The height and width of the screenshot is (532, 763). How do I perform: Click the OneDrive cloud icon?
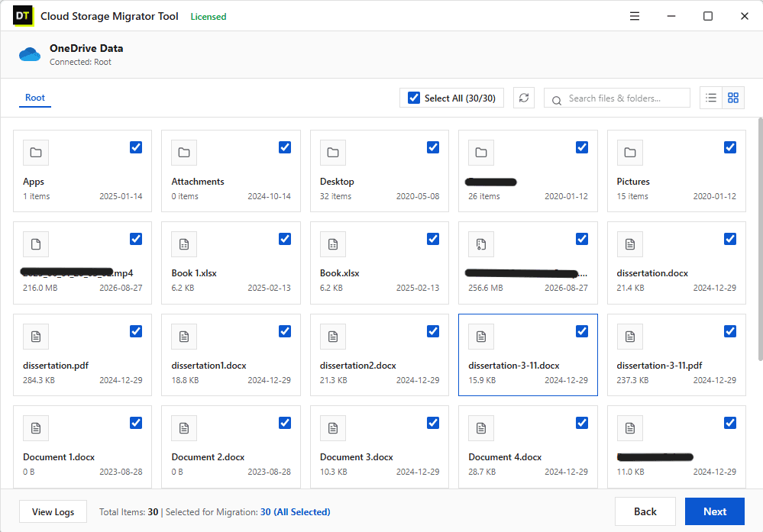pos(30,54)
